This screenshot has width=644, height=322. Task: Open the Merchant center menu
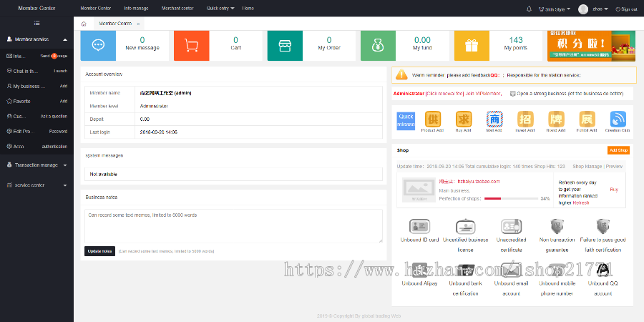[178, 8]
